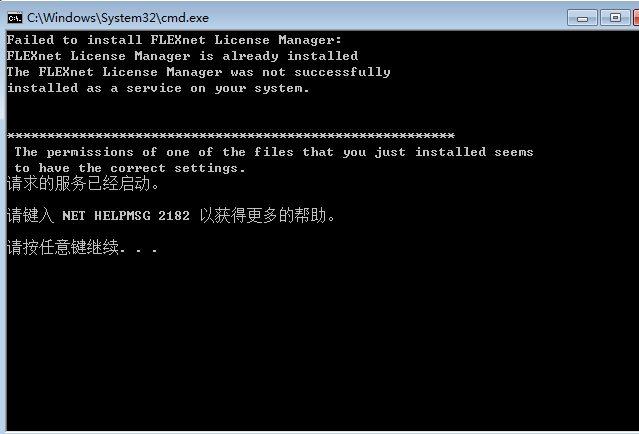Click the "to have the correct settings." line

point(130,168)
